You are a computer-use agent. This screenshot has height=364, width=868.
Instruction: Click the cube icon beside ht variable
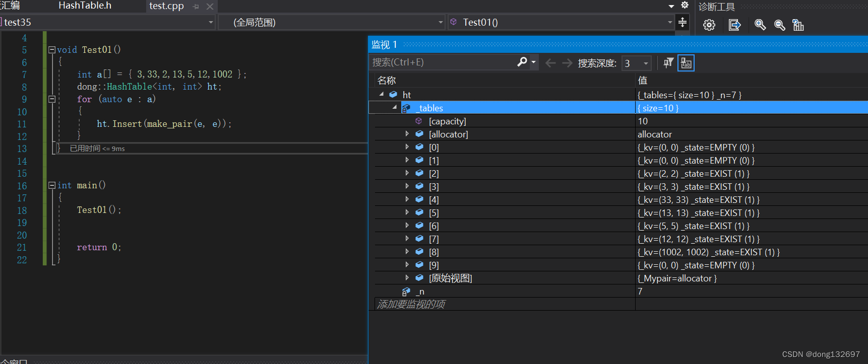tap(393, 95)
